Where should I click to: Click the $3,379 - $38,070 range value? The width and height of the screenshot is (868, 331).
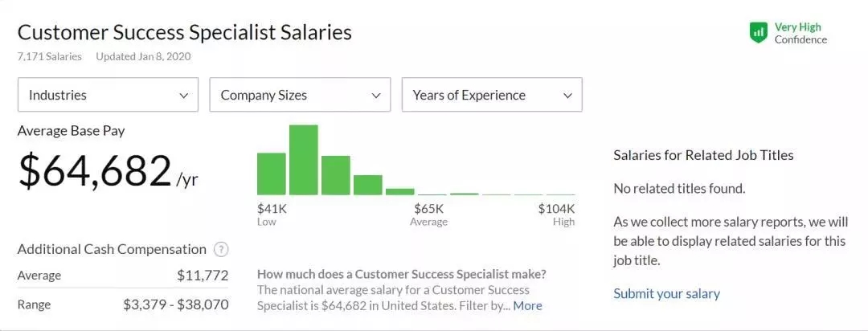tap(175, 304)
